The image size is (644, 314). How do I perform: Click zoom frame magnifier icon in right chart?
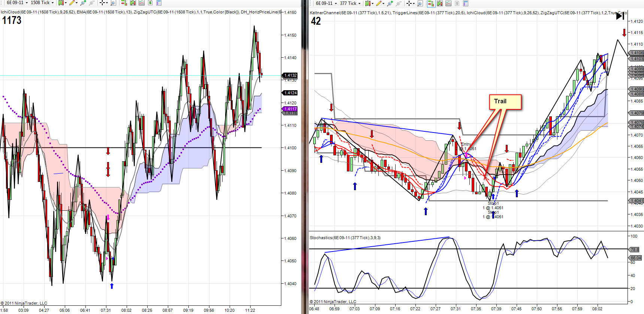pos(420,3)
